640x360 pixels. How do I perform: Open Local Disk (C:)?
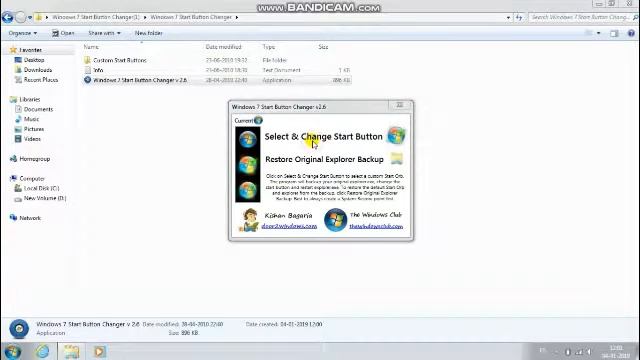[41, 188]
